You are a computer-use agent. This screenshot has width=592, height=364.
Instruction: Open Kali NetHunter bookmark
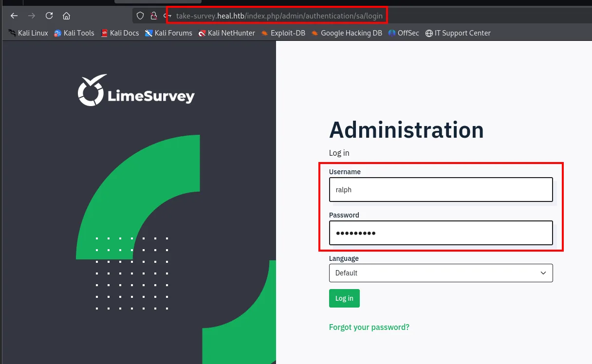pos(226,33)
